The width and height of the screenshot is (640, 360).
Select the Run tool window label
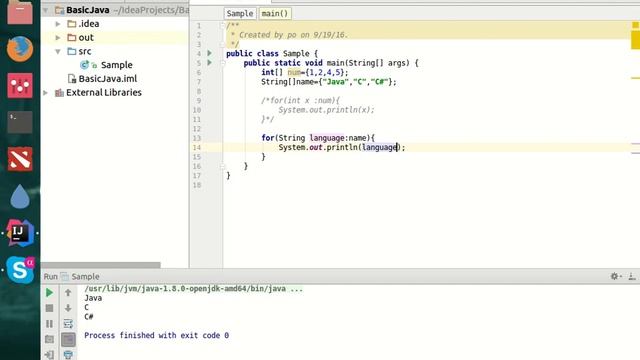tap(51, 276)
